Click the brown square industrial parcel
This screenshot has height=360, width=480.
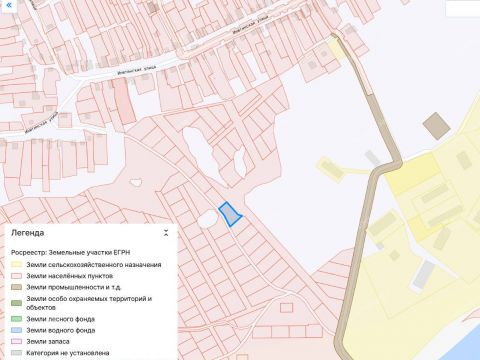(436, 126)
